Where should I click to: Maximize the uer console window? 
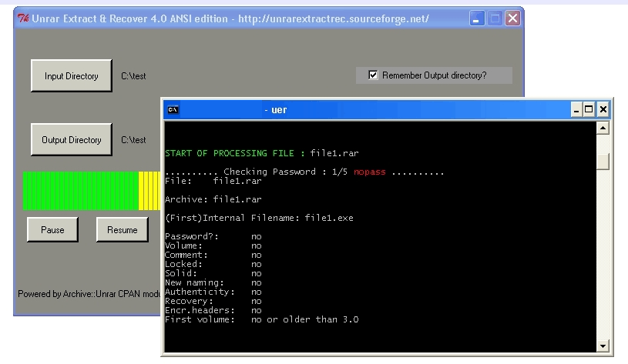[589, 109]
